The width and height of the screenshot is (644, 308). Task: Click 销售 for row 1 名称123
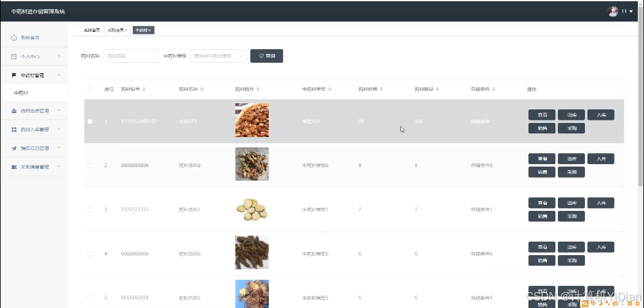pos(542,128)
